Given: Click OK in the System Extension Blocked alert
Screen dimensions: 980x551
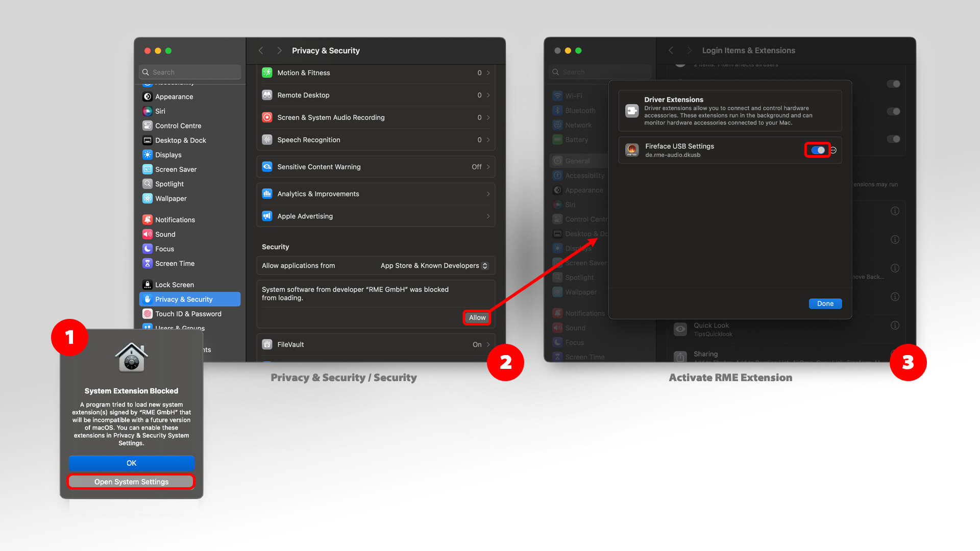Looking at the screenshot, I should pos(132,463).
